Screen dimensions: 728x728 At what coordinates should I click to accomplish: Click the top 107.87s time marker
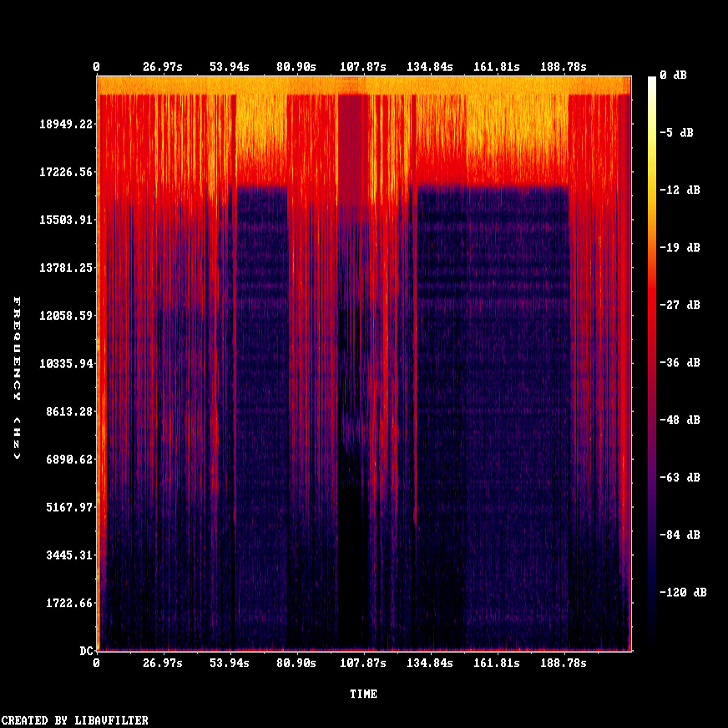pyautogui.click(x=363, y=67)
